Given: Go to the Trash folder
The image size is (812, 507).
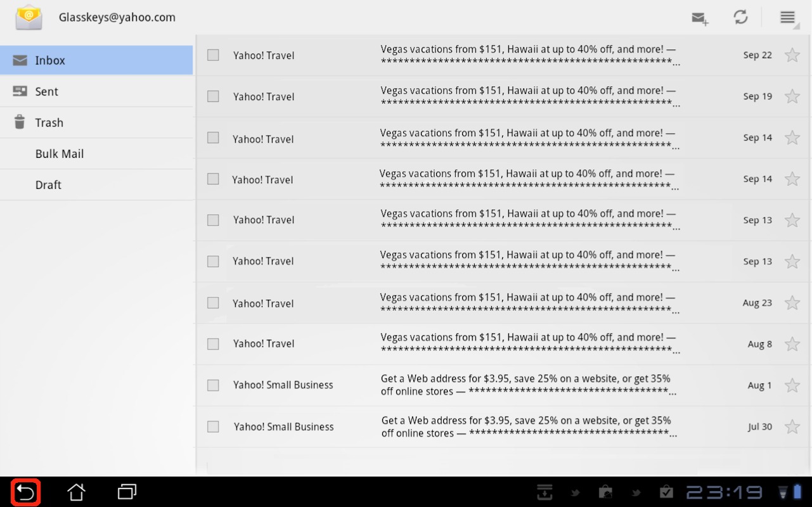Looking at the screenshot, I should click(49, 122).
